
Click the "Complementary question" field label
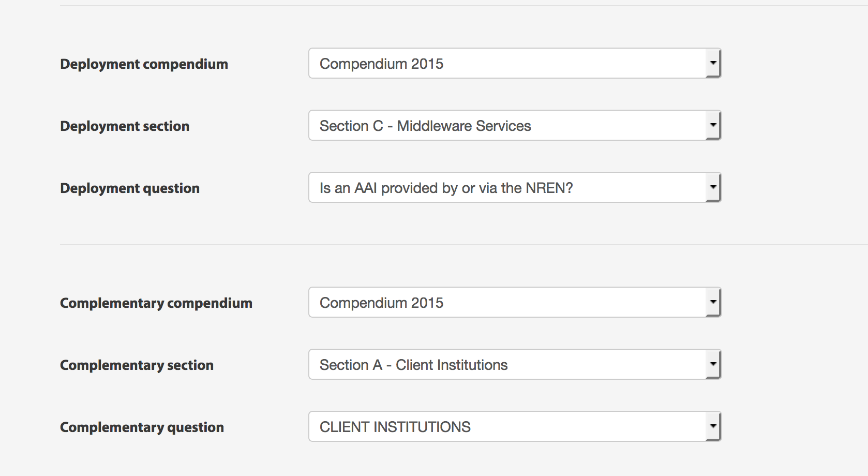click(142, 427)
